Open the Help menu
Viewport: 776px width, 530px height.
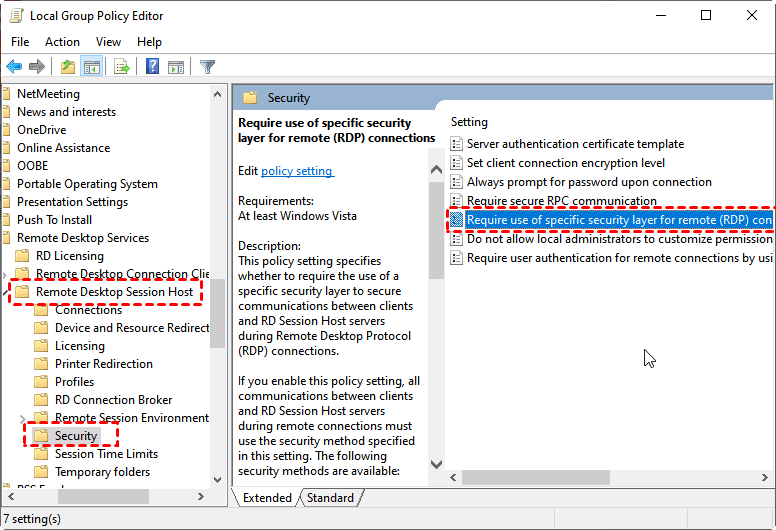149,42
